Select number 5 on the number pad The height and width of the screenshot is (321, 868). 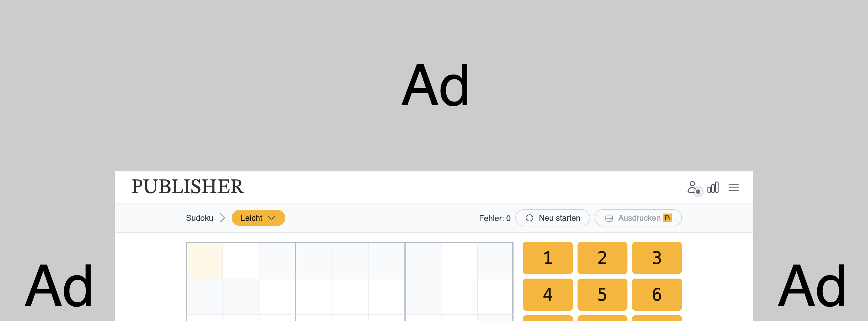(602, 295)
